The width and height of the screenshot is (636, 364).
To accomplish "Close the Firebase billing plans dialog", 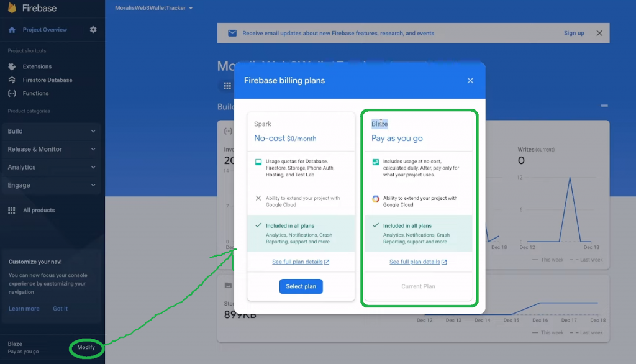I will pyautogui.click(x=470, y=80).
